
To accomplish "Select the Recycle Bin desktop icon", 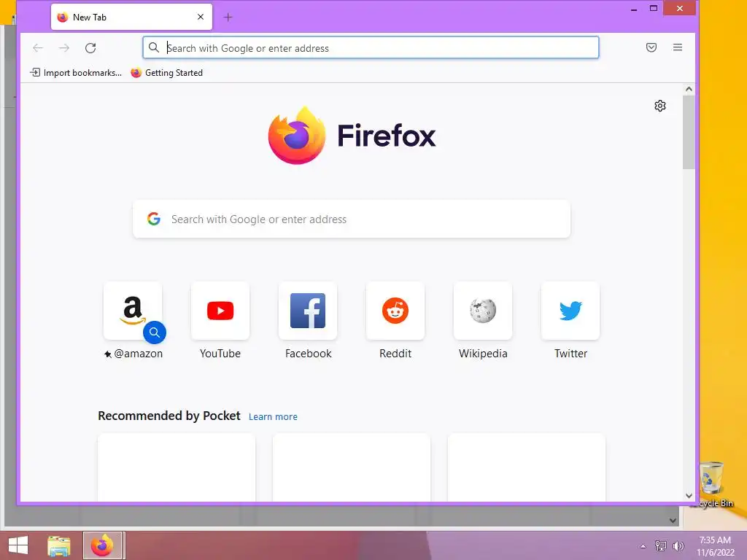I will pyautogui.click(x=712, y=485).
